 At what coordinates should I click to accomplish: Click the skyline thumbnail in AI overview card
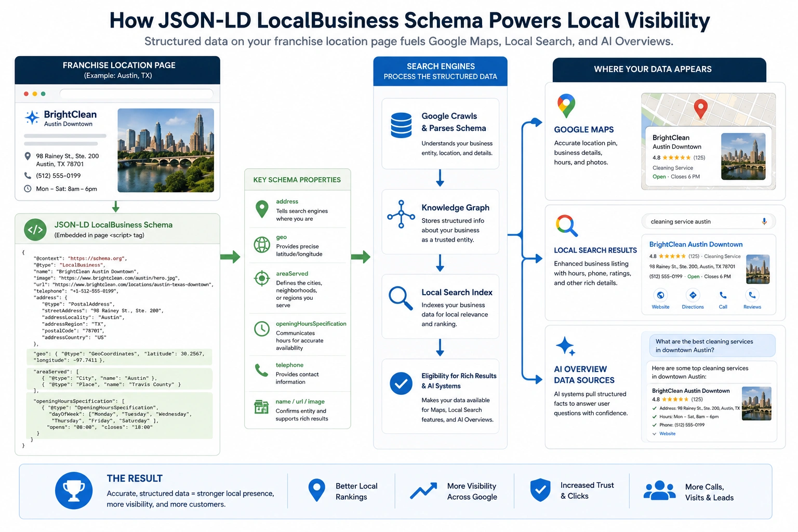point(756,404)
